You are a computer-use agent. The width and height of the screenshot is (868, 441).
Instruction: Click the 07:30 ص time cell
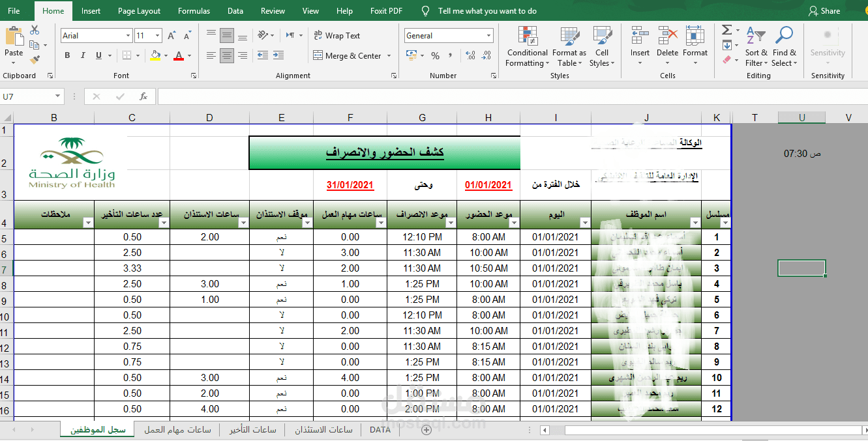click(x=801, y=154)
